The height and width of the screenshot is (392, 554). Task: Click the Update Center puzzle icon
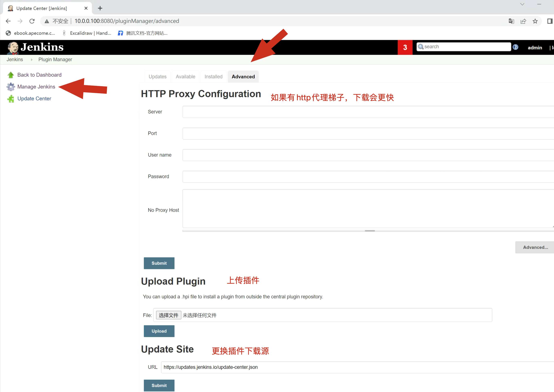[11, 99]
